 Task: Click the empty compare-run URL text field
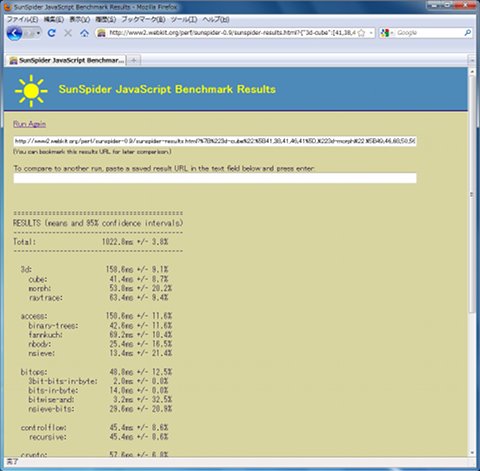(x=215, y=178)
